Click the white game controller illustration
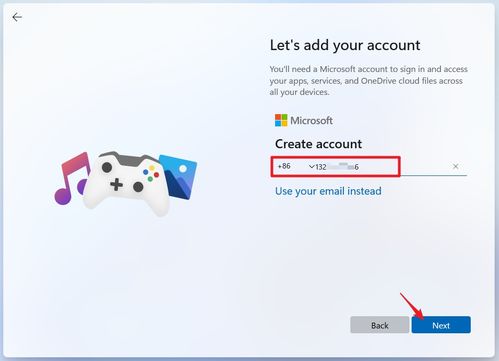This screenshot has width=499, height=361. point(126,183)
